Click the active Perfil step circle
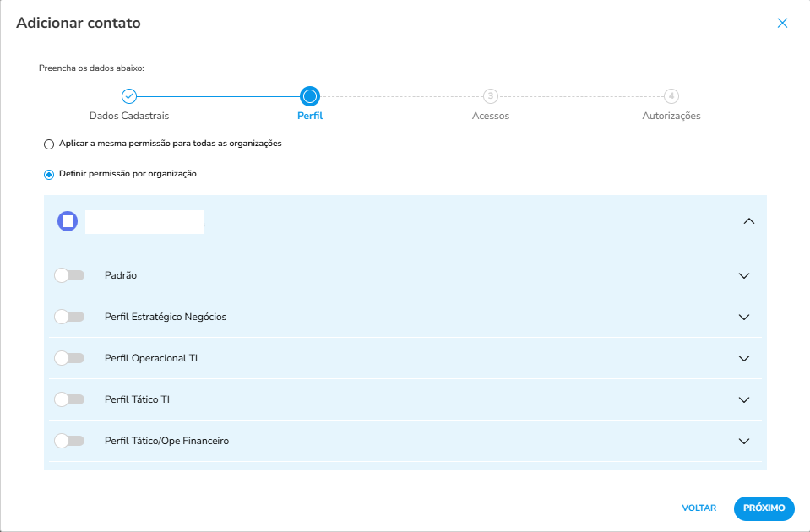 (x=310, y=96)
